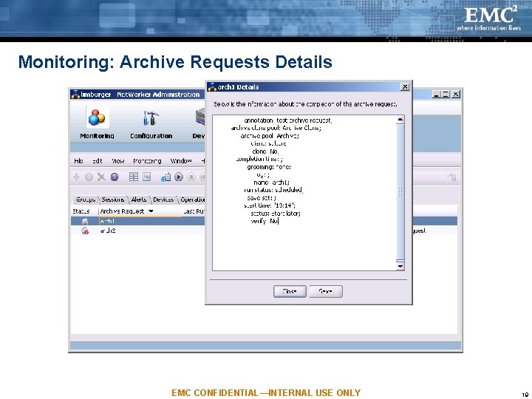The height and width of the screenshot is (399, 532).
Task: Switch to the Groups tab
Action: (86, 199)
